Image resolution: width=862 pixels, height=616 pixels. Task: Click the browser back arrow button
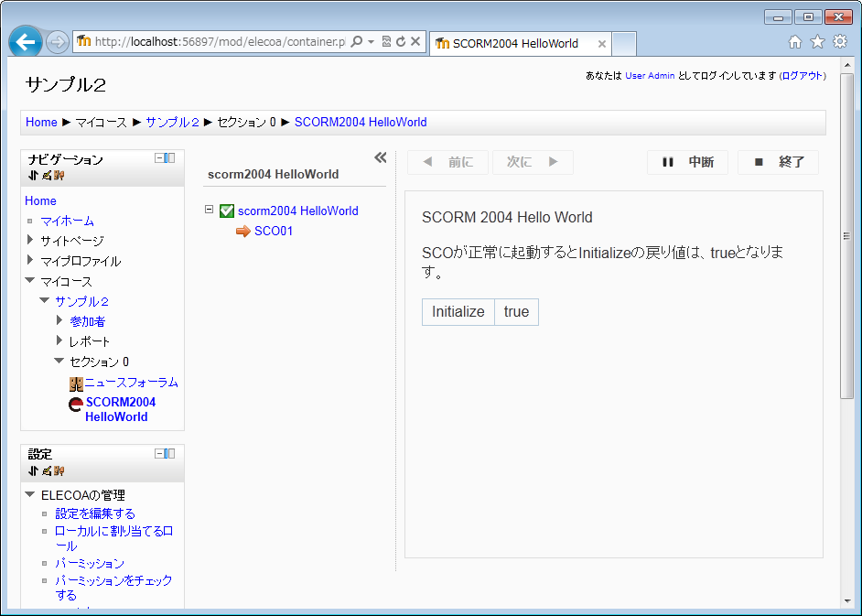pyautogui.click(x=26, y=42)
